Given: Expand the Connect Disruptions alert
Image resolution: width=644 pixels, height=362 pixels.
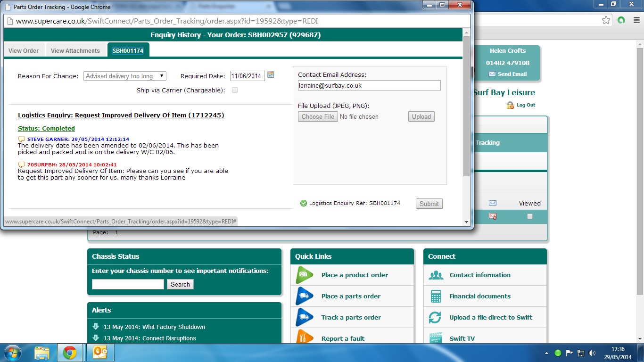Looking at the screenshot, I should (x=96, y=337).
